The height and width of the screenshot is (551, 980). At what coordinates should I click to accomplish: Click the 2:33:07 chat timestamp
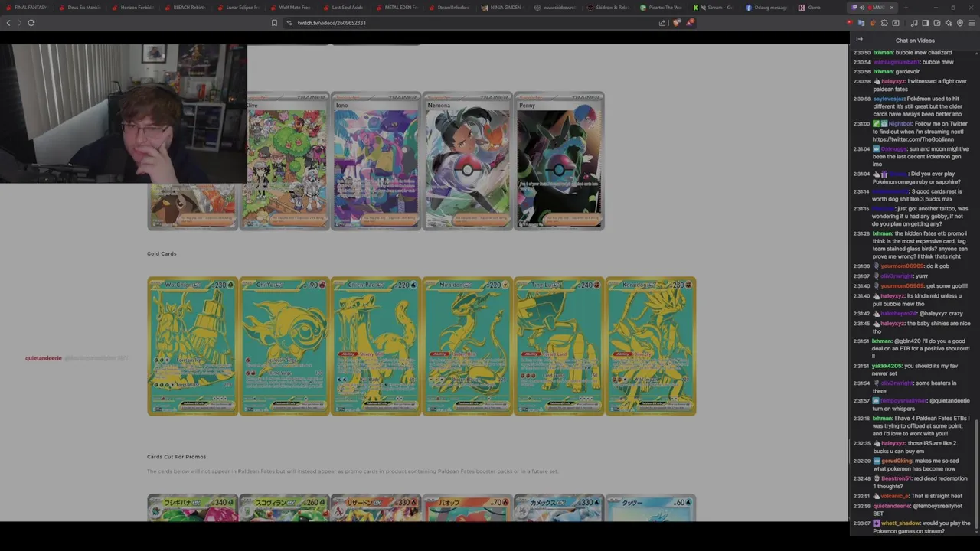(861, 523)
